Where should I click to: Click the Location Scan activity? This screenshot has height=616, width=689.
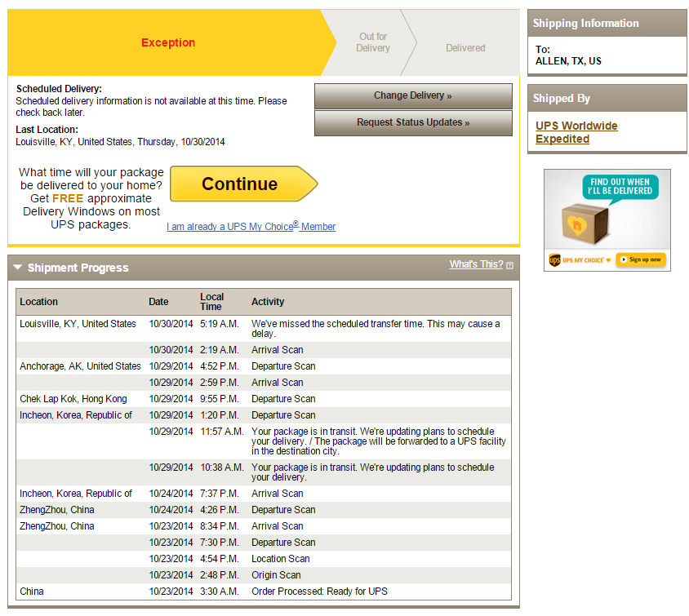click(x=280, y=559)
